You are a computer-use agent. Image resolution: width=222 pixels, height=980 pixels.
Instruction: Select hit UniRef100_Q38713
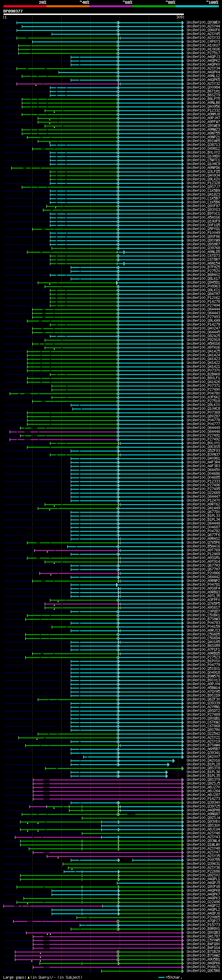pos(203,145)
